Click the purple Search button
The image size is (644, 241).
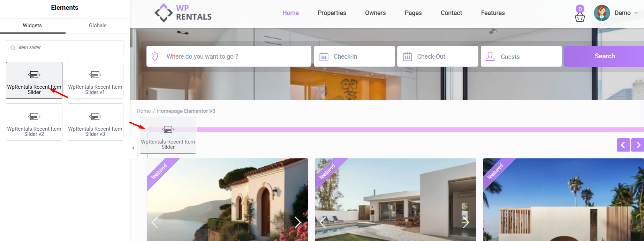604,56
